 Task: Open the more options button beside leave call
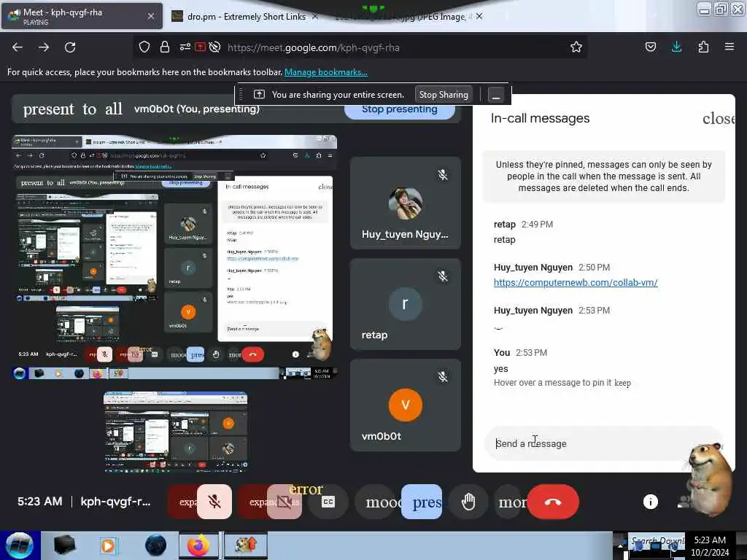click(510, 502)
